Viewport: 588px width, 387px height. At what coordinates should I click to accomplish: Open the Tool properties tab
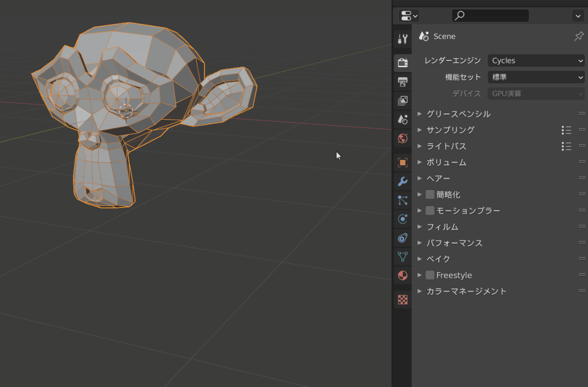click(403, 39)
